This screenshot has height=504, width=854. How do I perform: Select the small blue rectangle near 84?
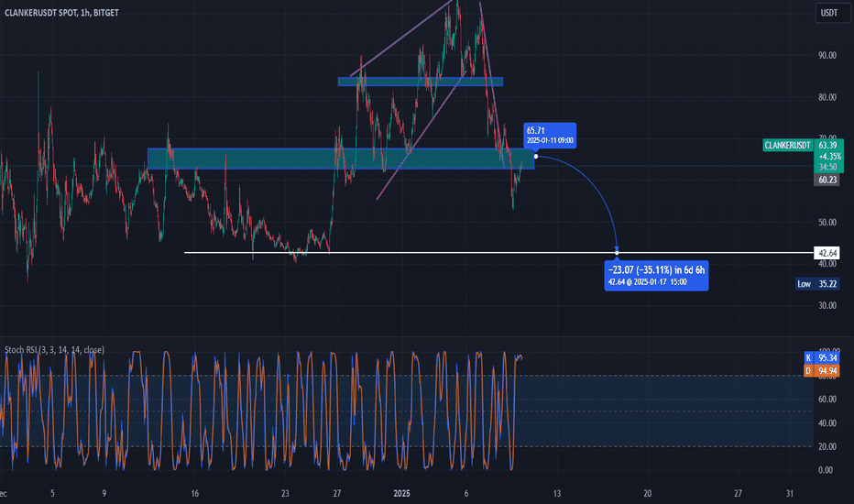[x=420, y=82]
